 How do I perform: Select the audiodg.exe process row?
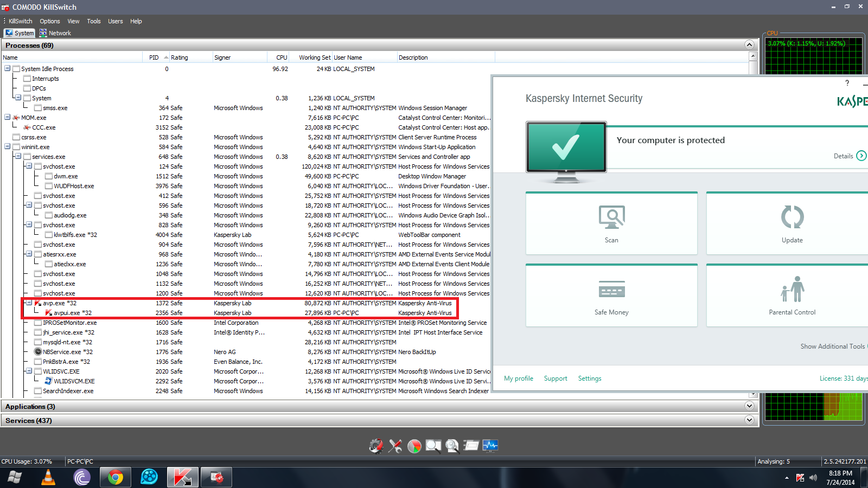pyautogui.click(x=245, y=215)
